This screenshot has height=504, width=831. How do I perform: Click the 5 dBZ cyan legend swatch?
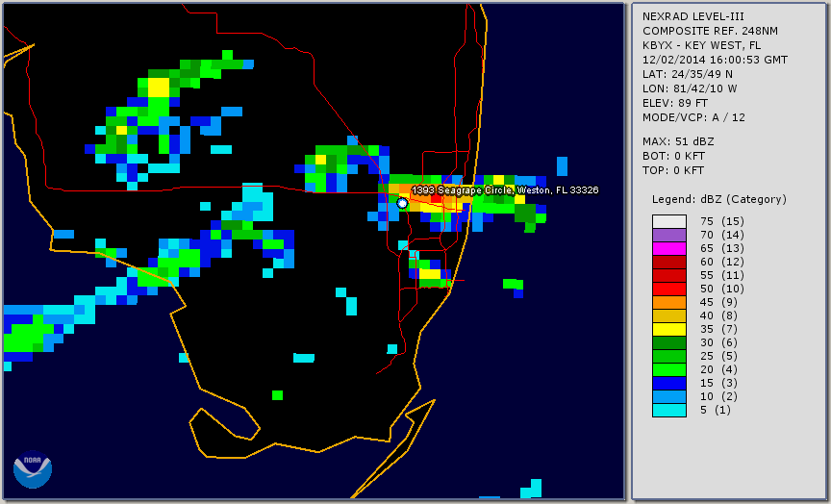click(x=668, y=410)
